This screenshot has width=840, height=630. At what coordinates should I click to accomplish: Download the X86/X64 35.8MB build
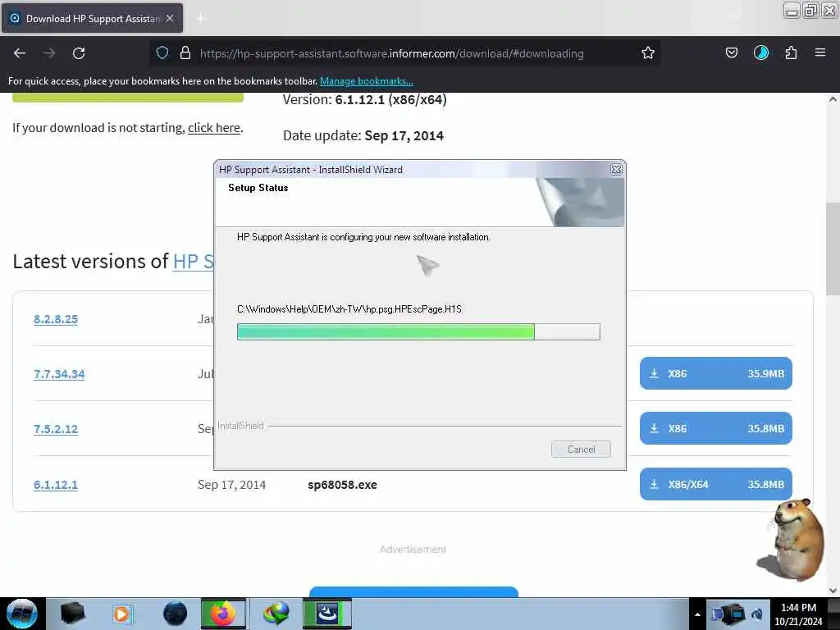(x=715, y=484)
